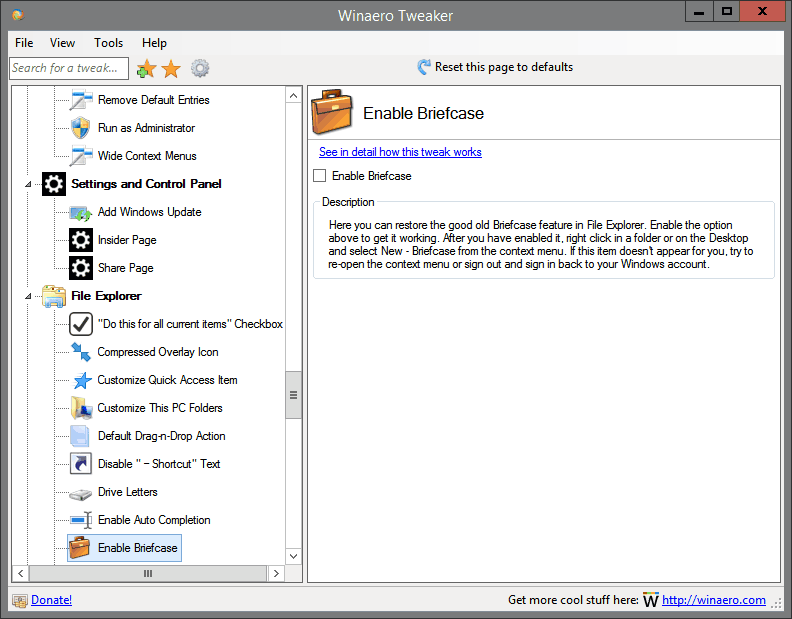This screenshot has height=619, width=792.
Task: Click the Run as Administrator shield icon
Action: pos(81,128)
